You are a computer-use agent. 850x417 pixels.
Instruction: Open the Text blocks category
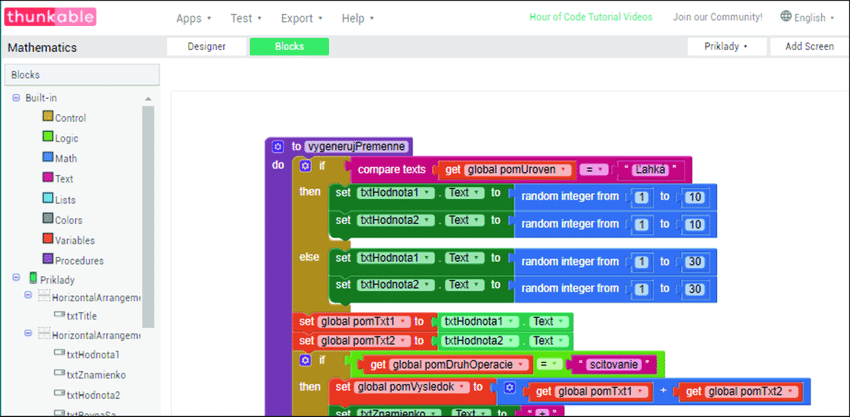point(57,178)
